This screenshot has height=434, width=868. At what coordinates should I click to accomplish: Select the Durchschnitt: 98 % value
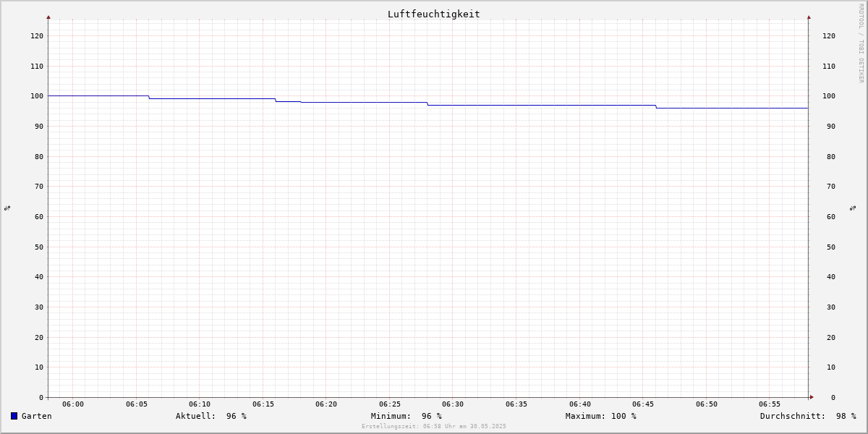point(808,416)
